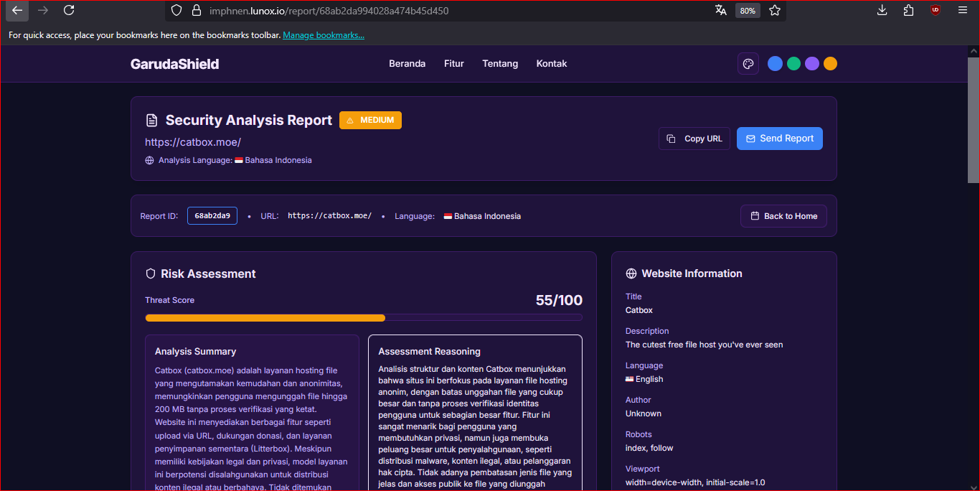
Task: Click the document icon beside Security Analysis Report
Action: (x=151, y=121)
